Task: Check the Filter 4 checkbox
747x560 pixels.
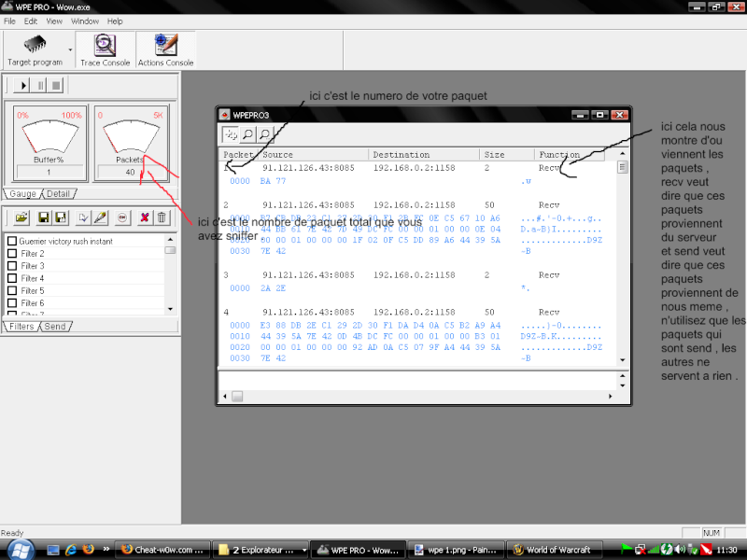Action: pyautogui.click(x=12, y=278)
